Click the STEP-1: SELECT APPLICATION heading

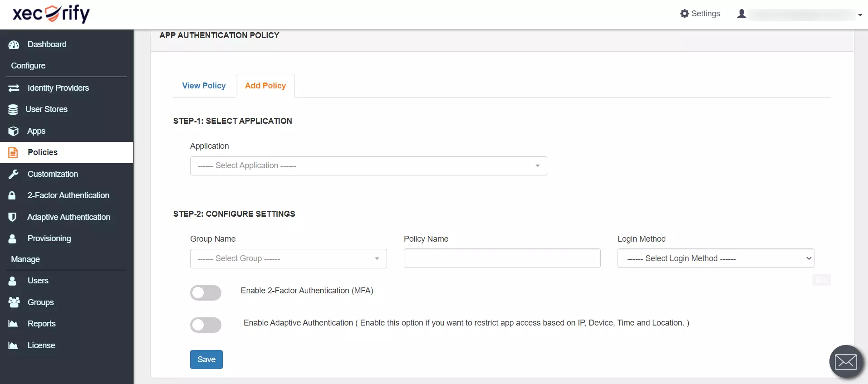[x=232, y=121]
